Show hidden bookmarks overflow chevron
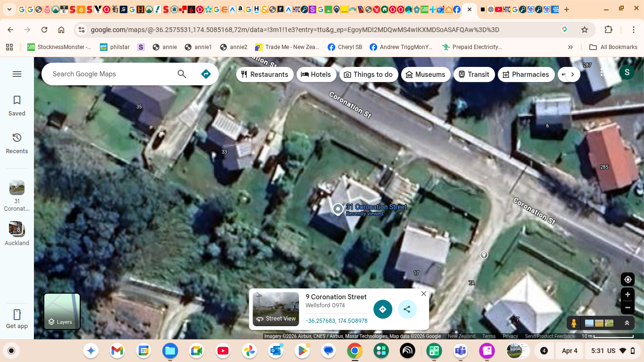Image resolution: width=644 pixels, height=362 pixels. point(570,47)
